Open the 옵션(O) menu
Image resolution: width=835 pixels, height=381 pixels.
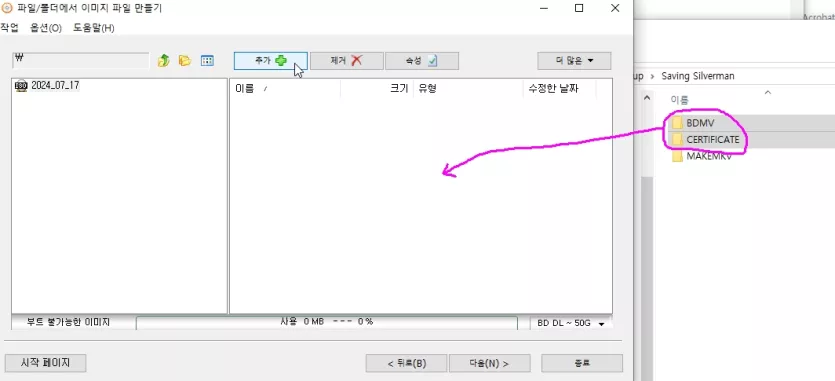point(46,28)
